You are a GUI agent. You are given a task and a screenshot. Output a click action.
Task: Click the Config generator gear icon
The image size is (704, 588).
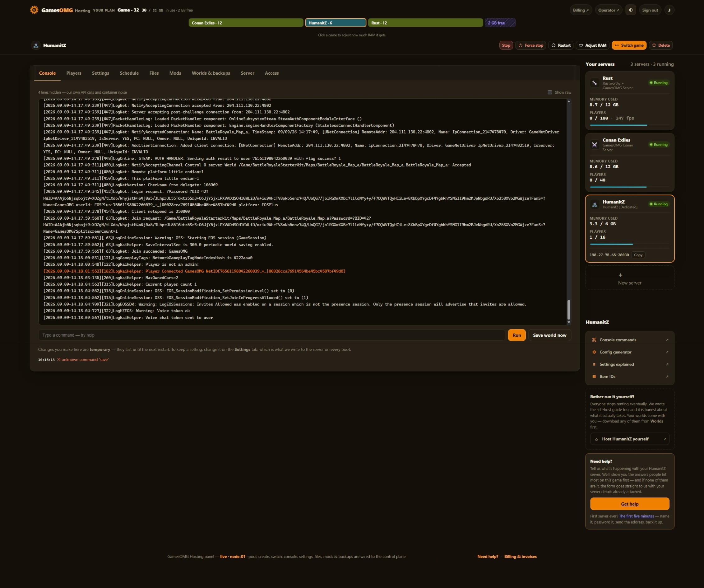click(594, 352)
